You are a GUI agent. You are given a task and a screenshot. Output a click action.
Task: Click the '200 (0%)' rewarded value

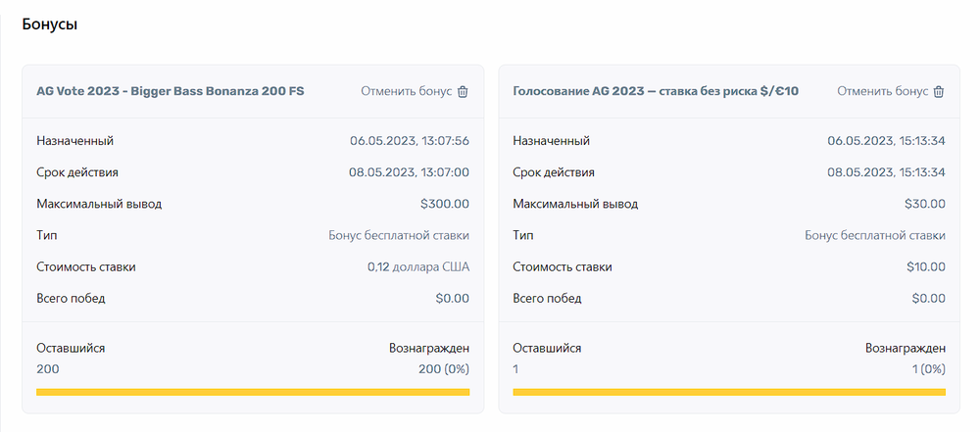(x=443, y=368)
